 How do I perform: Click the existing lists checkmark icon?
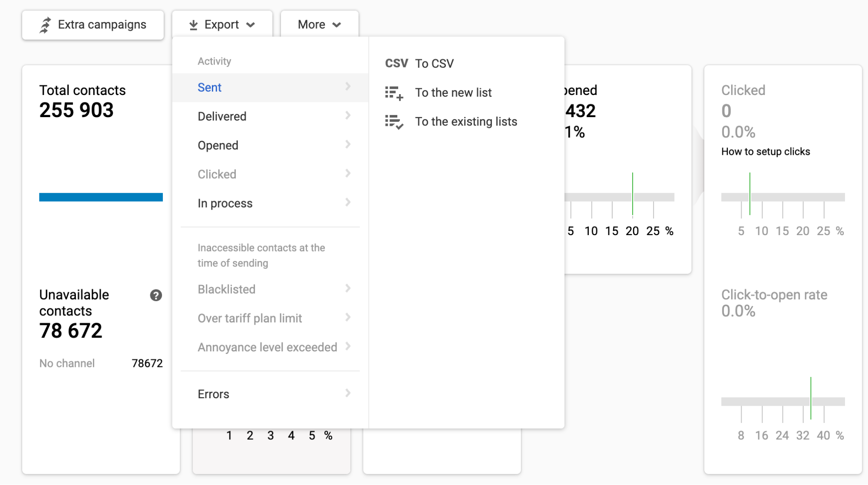394,122
